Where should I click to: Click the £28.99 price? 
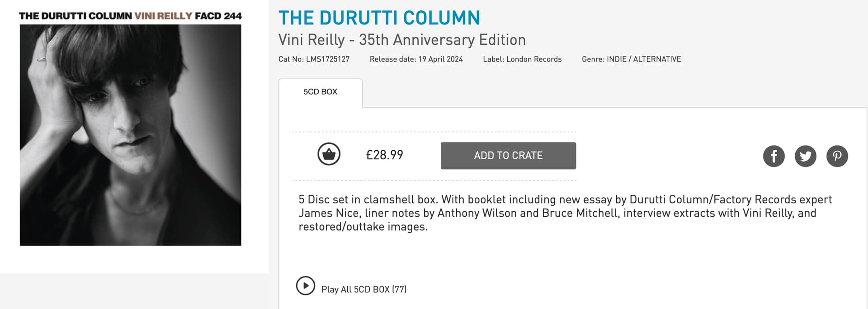point(384,155)
